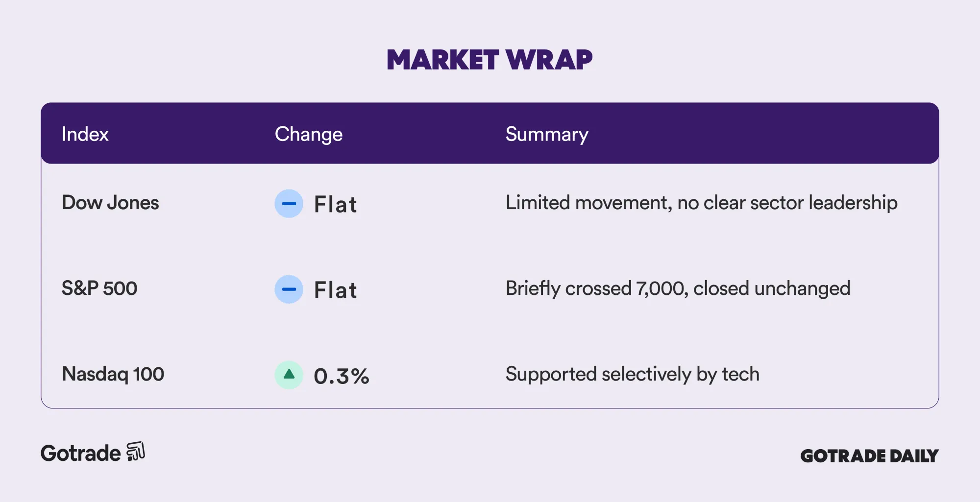
Task: Click the Gotrade brand wordmark
Action: click(80, 454)
